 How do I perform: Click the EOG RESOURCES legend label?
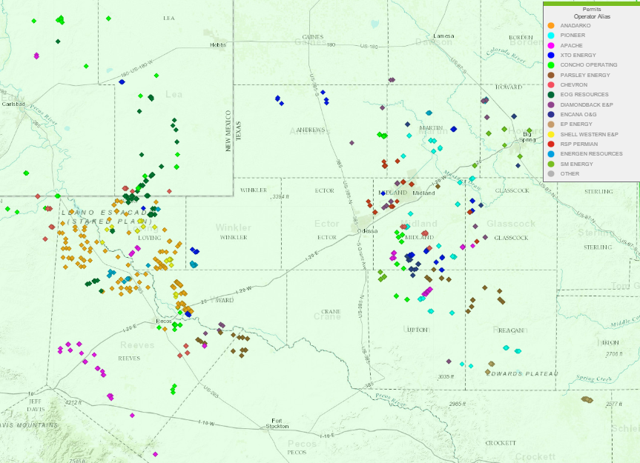tap(584, 95)
